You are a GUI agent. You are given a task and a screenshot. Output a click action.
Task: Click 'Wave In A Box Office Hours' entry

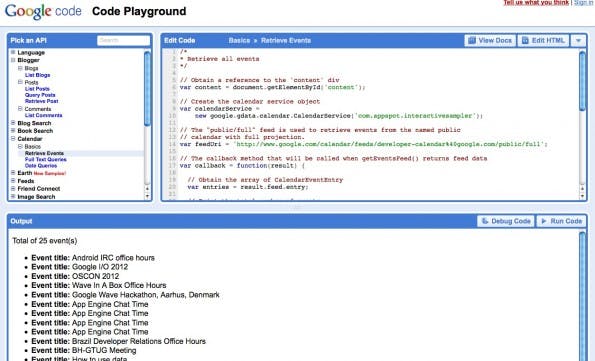point(119,285)
